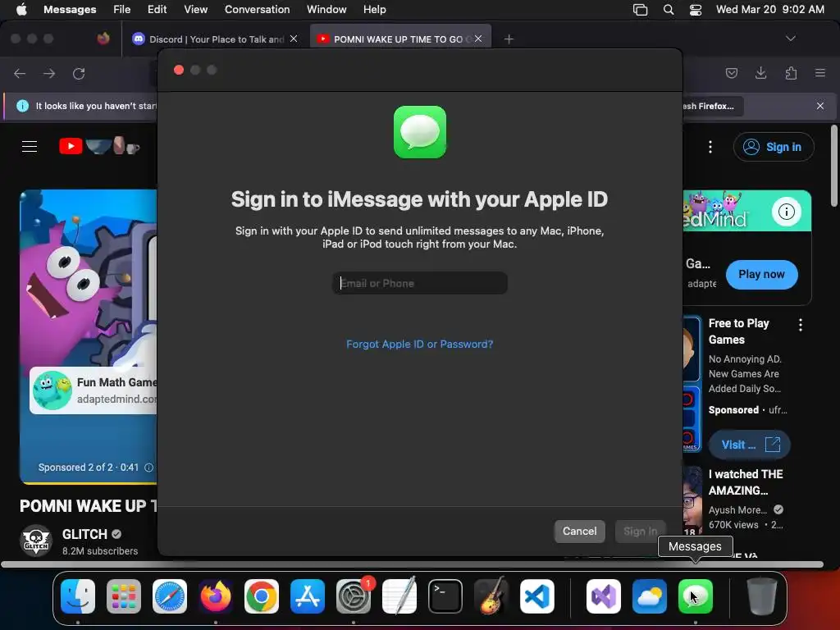Open Firefox downloads panel
Screen dimensions: 840x630
[x=760, y=73]
